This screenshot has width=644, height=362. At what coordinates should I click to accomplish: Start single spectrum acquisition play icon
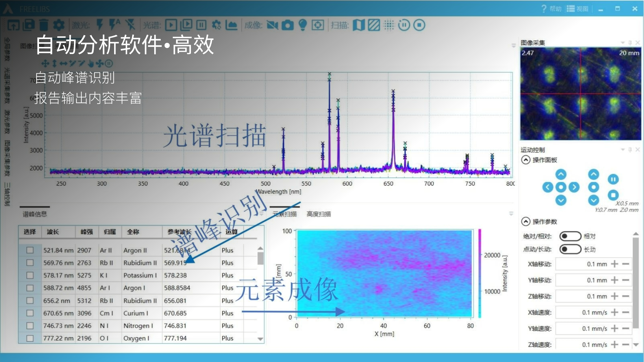tap(171, 25)
